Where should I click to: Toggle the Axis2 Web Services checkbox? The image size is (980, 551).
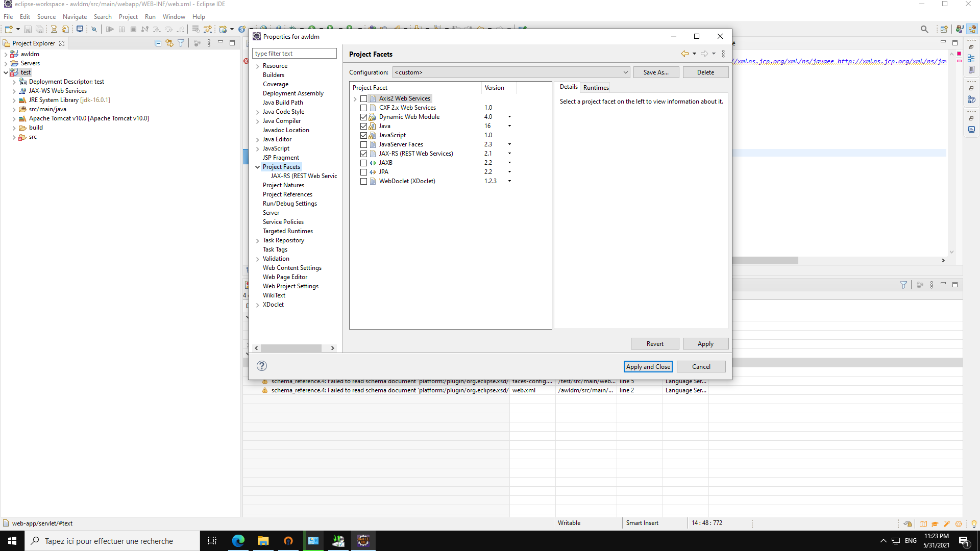tap(363, 98)
